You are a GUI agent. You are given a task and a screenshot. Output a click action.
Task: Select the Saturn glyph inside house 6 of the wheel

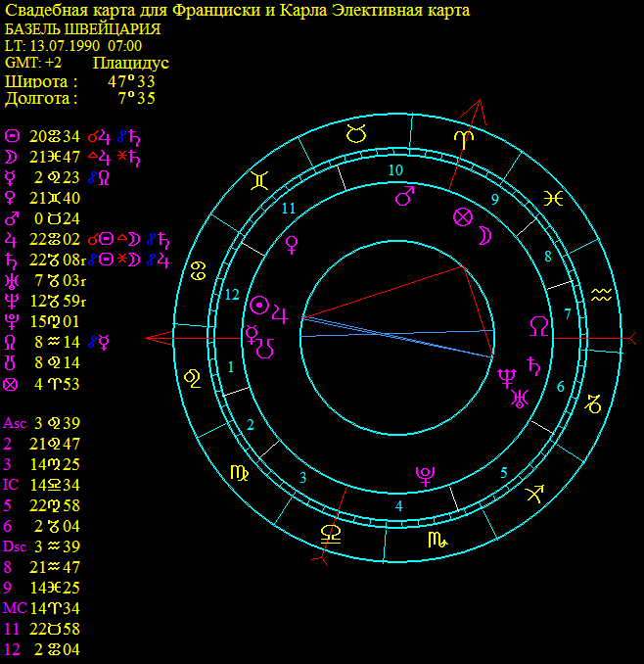(x=533, y=366)
